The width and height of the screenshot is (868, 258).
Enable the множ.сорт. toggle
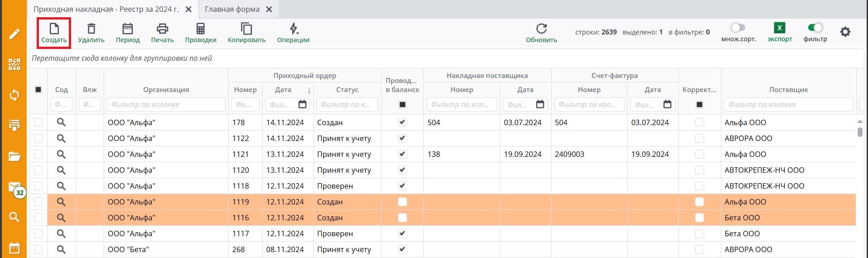[x=738, y=28]
